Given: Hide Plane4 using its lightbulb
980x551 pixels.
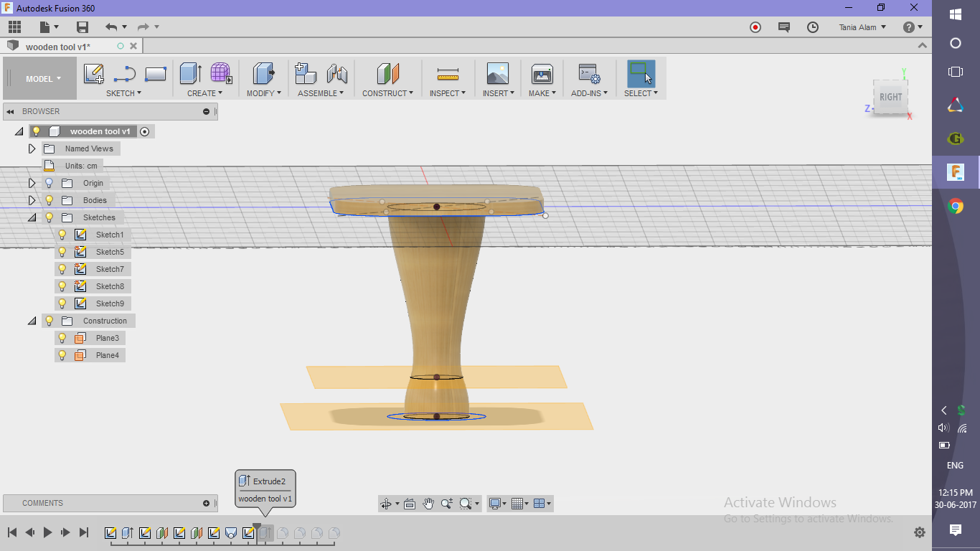Looking at the screenshot, I should click(x=62, y=355).
